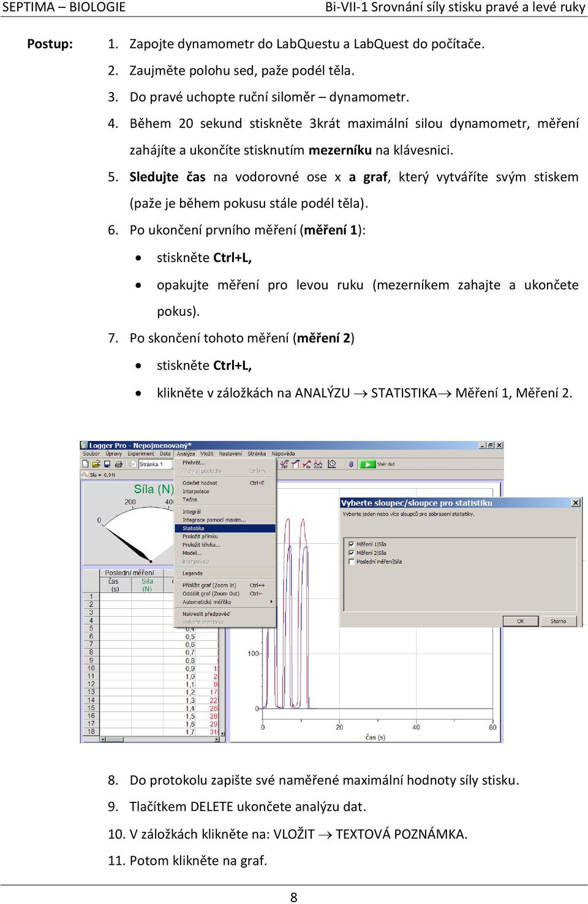Open the Stránka 1 page dropdown
Image resolution: width=588 pixels, height=904 pixels.
pos(155,464)
